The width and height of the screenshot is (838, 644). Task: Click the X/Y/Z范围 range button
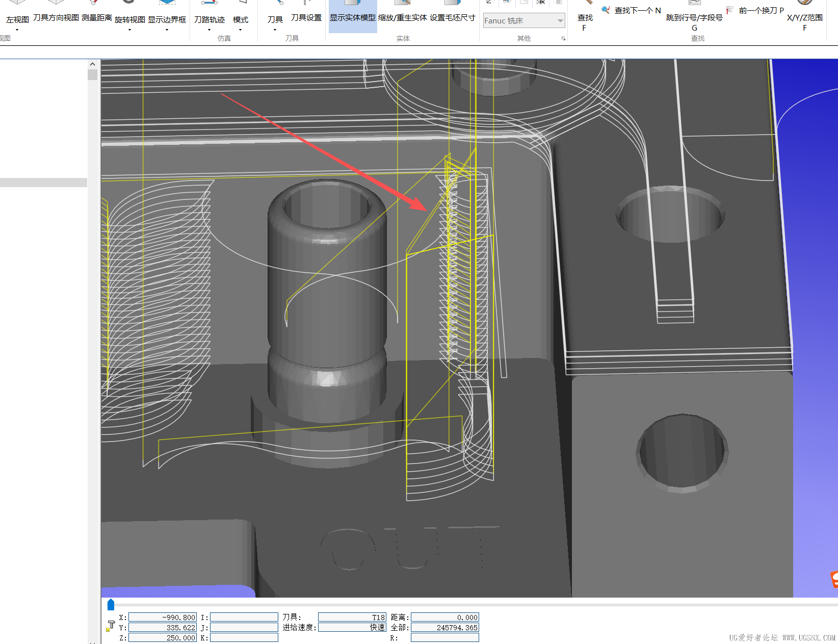pyautogui.click(x=804, y=18)
